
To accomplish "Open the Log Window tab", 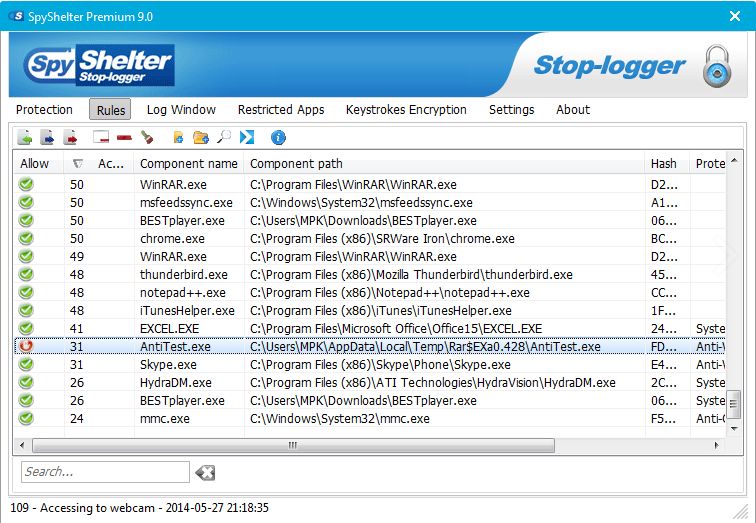I will (181, 110).
